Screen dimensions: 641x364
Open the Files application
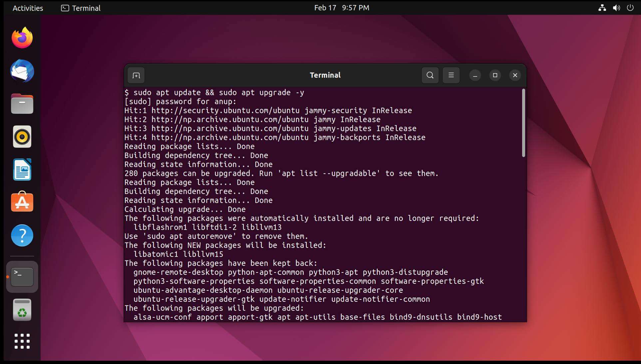(x=22, y=103)
